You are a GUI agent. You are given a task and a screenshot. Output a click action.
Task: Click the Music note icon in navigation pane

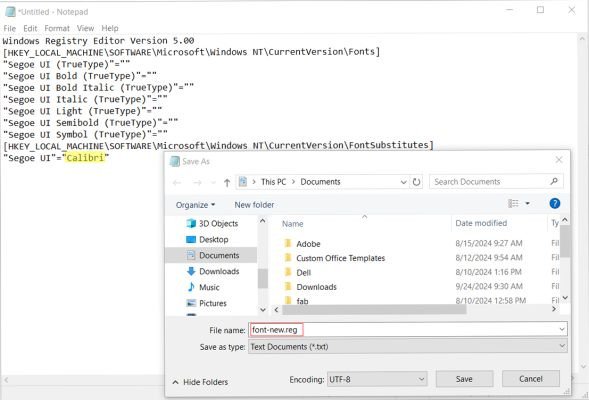(191, 287)
